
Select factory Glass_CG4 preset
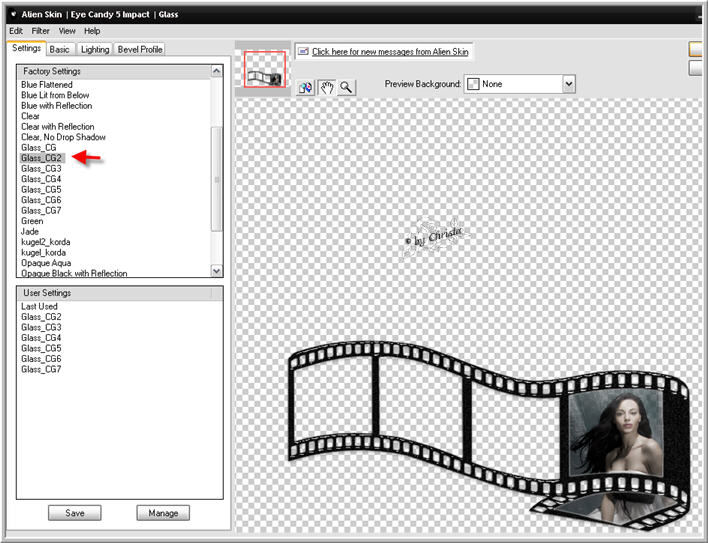(x=41, y=179)
